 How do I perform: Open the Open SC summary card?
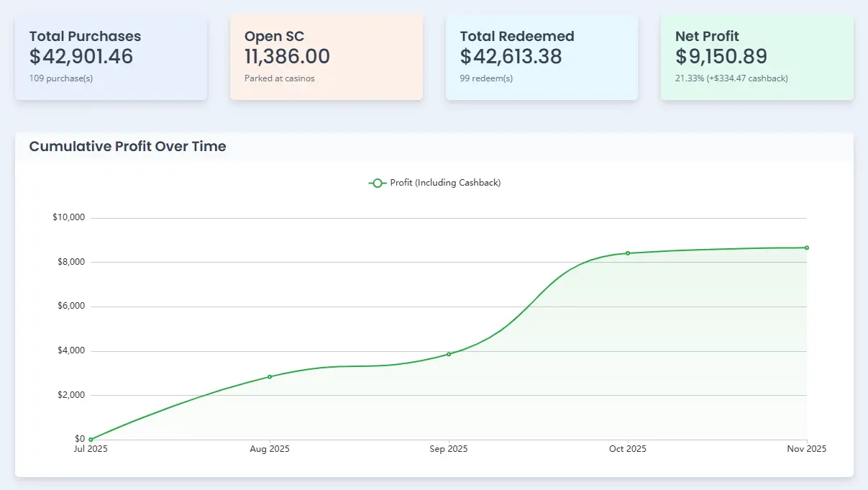(326, 56)
